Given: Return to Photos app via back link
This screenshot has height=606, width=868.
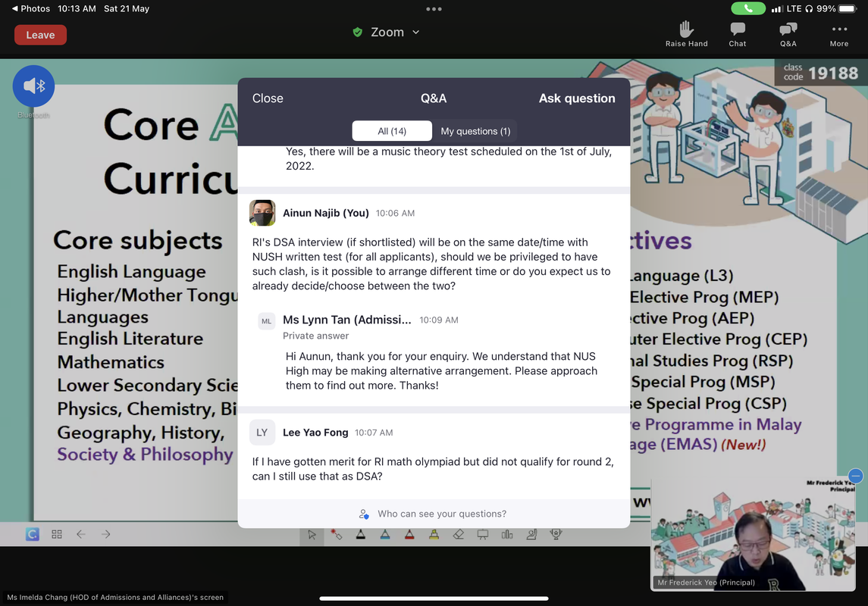Looking at the screenshot, I should (x=31, y=8).
